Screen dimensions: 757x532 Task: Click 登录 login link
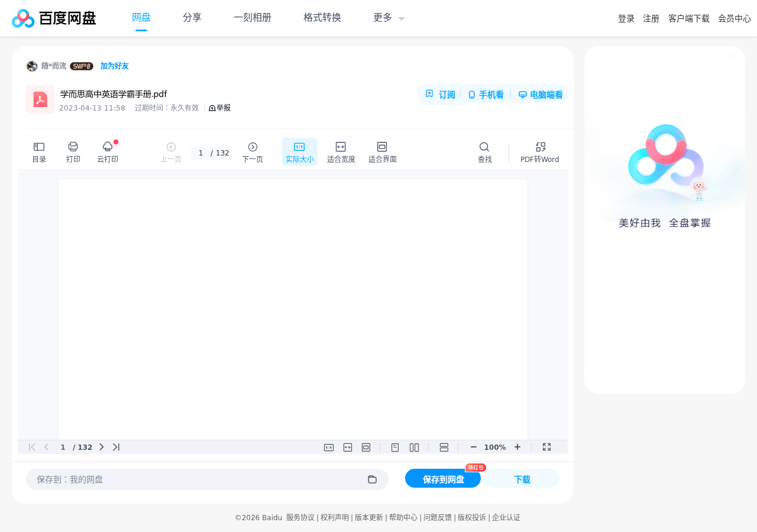coord(626,18)
